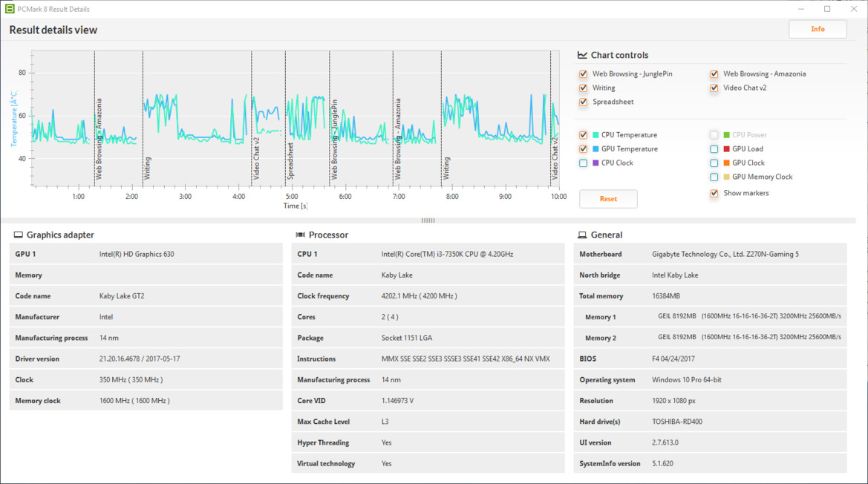Screen dimensions: 868x484
Task: Select the Intel Kaby Lake north bridge value
Action: [x=675, y=275]
